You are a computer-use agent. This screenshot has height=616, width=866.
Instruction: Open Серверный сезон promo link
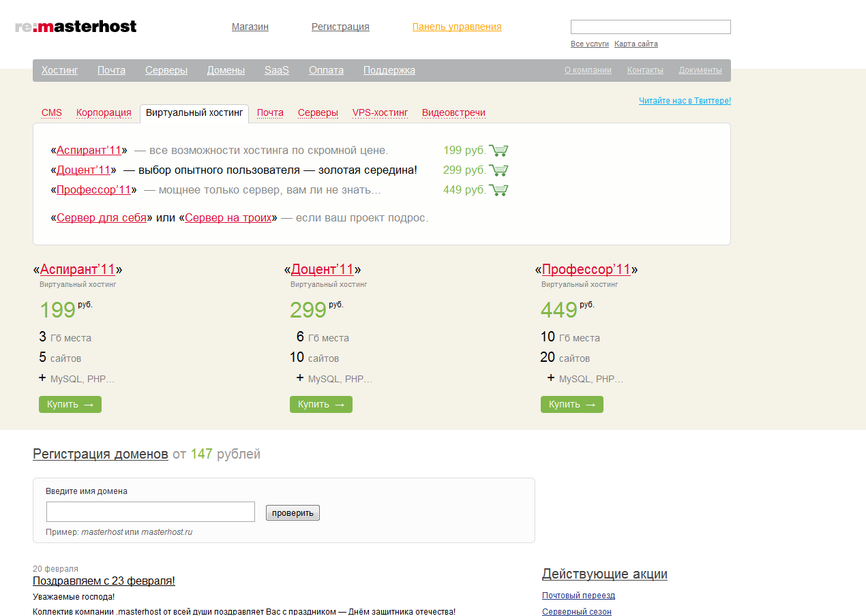click(x=577, y=612)
